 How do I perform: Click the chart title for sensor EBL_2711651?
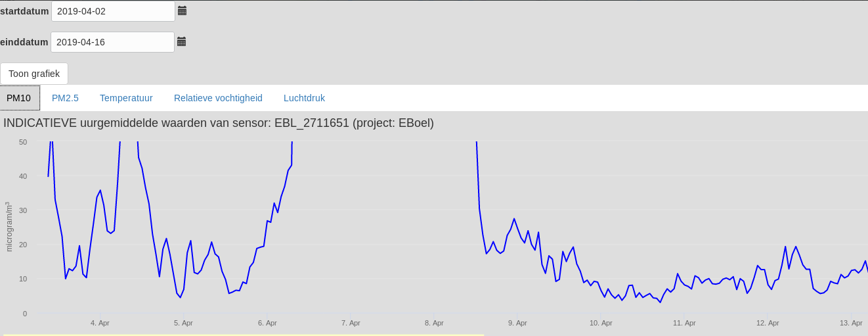(x=219, y=123)
